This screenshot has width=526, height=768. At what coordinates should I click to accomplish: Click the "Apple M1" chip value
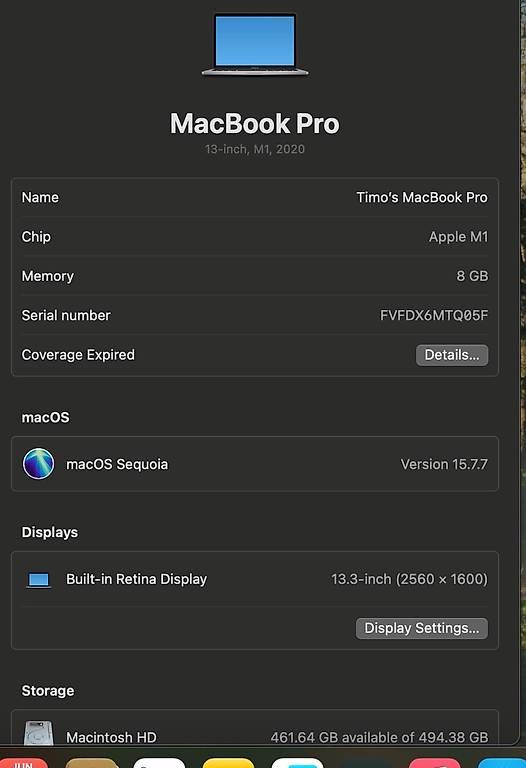[x=458, y=237]
